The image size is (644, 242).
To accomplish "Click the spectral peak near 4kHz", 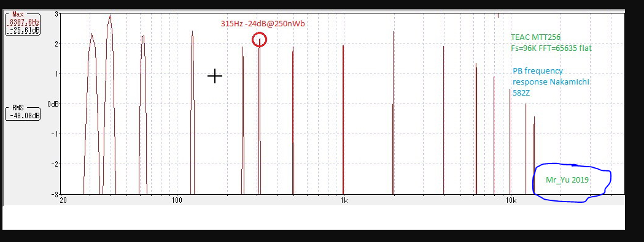I will (x=444, y=119).
